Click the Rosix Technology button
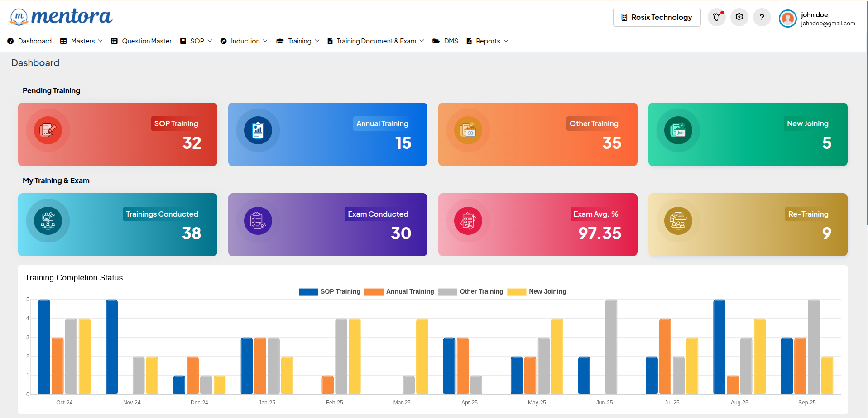Screen dimensions: 868x418 (x=657, y=17)
